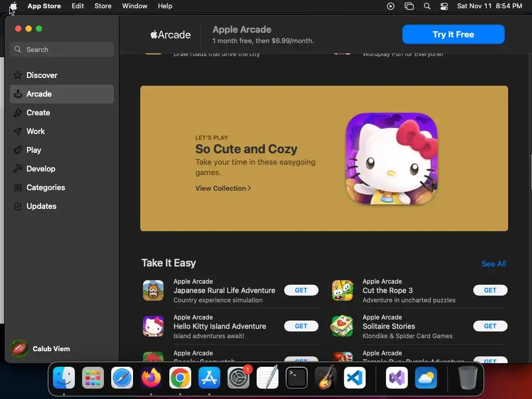The image size is (532, 399).
Task: Open the Window menu
Action: click(x=135, y=6)
